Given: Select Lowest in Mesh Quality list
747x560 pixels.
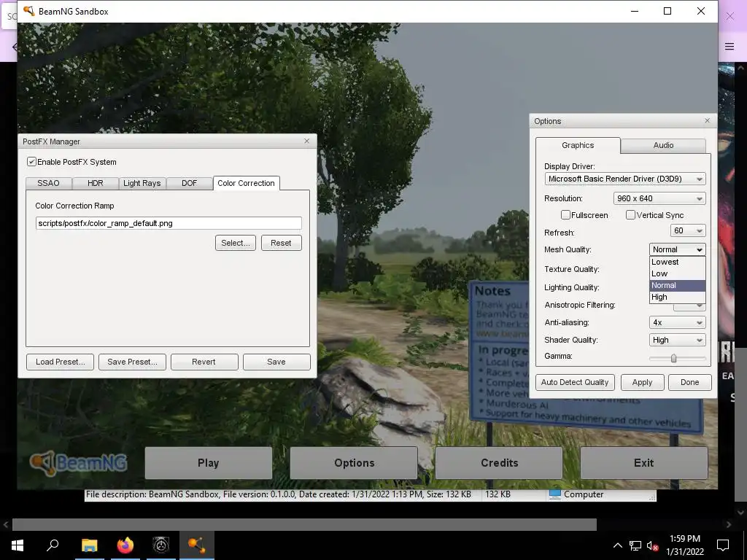Looking at the screenshot, I should coord(677,262).
